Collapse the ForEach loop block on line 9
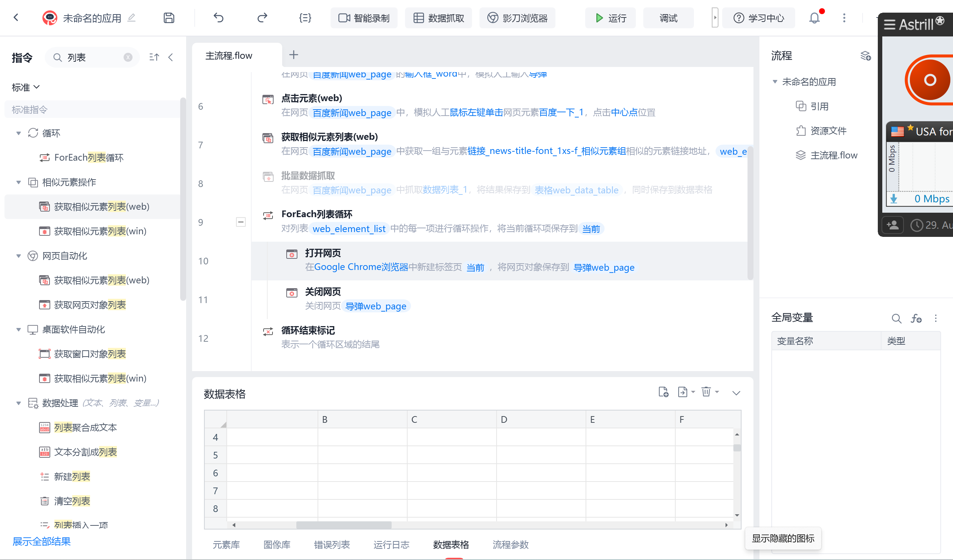 coord(240,222)
